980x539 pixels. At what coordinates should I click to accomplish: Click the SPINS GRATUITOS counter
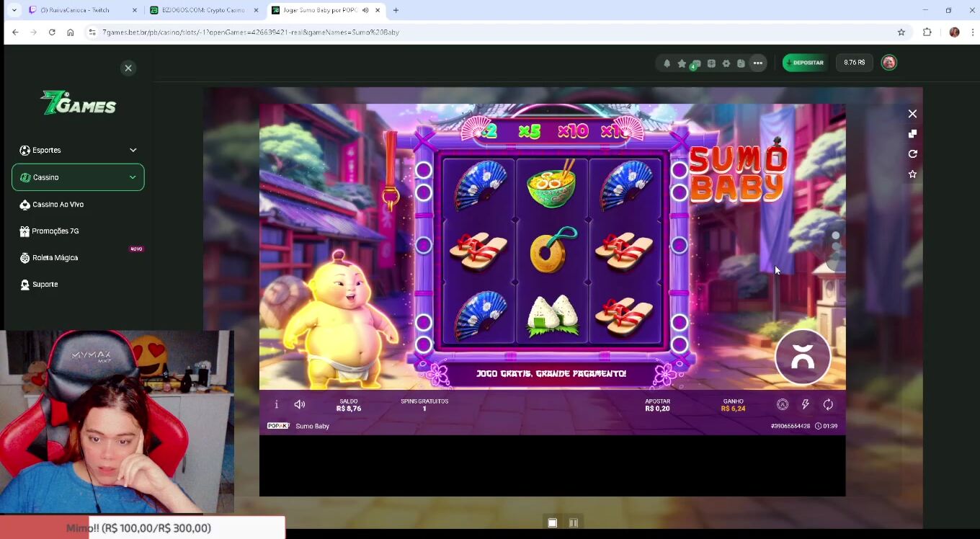tap(424, 405)
